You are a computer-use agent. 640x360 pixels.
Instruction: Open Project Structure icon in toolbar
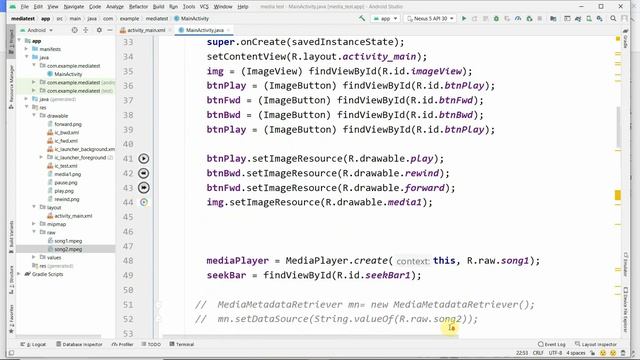(553, 18)
